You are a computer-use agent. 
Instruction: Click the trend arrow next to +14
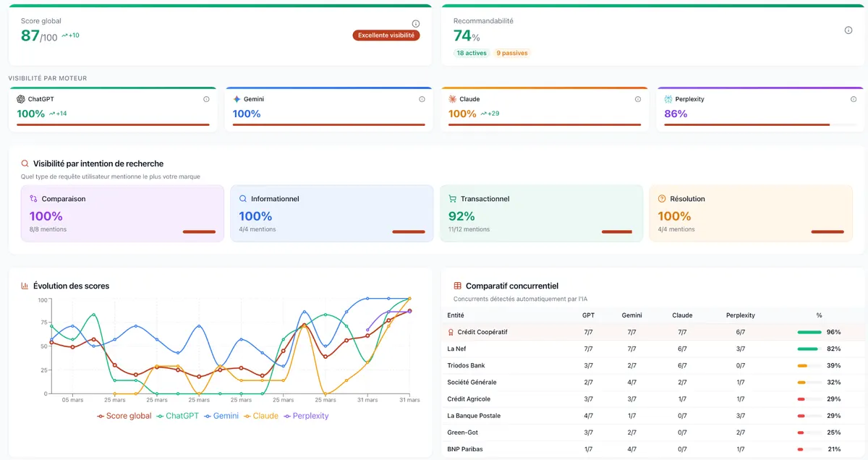52,114
